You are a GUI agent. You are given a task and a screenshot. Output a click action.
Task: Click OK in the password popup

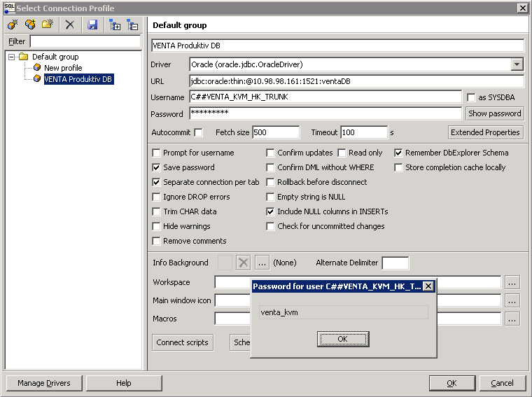(342, 339)
